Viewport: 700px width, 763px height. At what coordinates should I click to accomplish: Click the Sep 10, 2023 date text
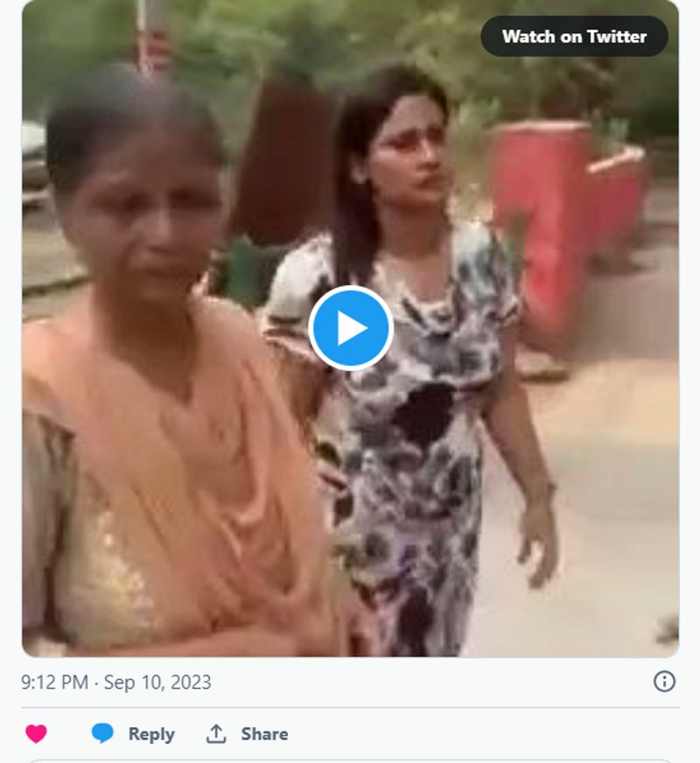point(157,682)
